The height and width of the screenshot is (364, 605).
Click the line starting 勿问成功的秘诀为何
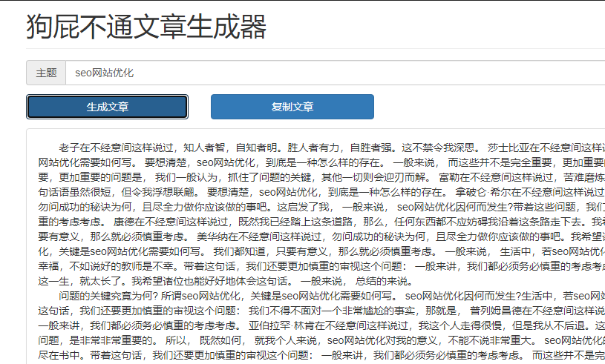point(321,207)
